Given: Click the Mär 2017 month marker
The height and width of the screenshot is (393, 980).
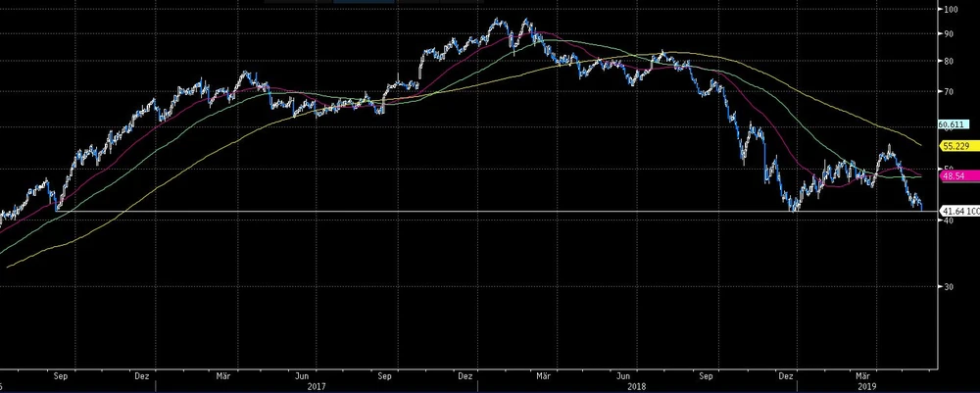Looking at the screenshot, I should point(222,374).
